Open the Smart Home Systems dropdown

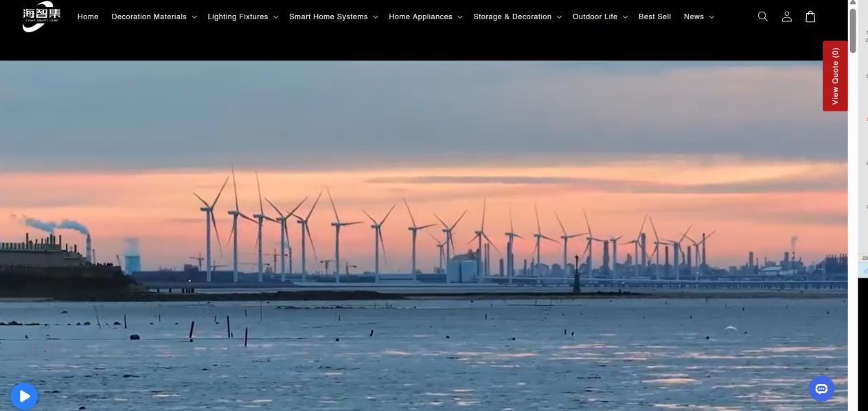click(333, 16)
